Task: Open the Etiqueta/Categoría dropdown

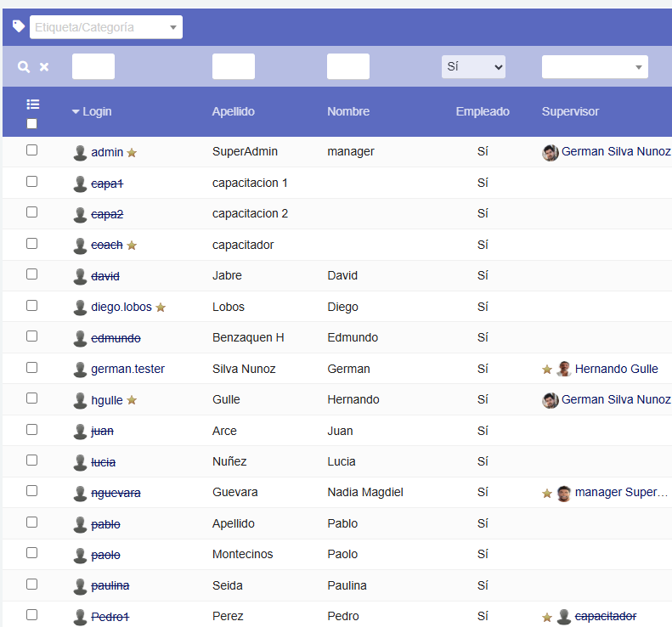Action: point(106,27)
